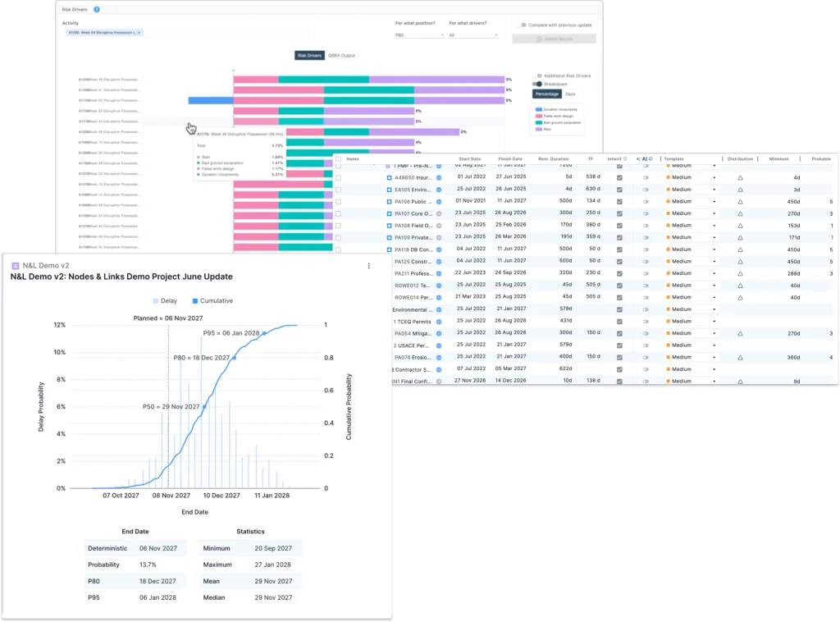Toggle Compare with previous update switch
840x622 pixels.
click(x=523, y=25)
